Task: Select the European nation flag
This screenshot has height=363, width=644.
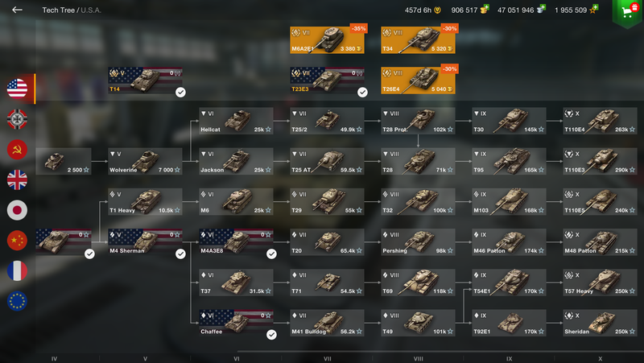Action: pos(17,301)
